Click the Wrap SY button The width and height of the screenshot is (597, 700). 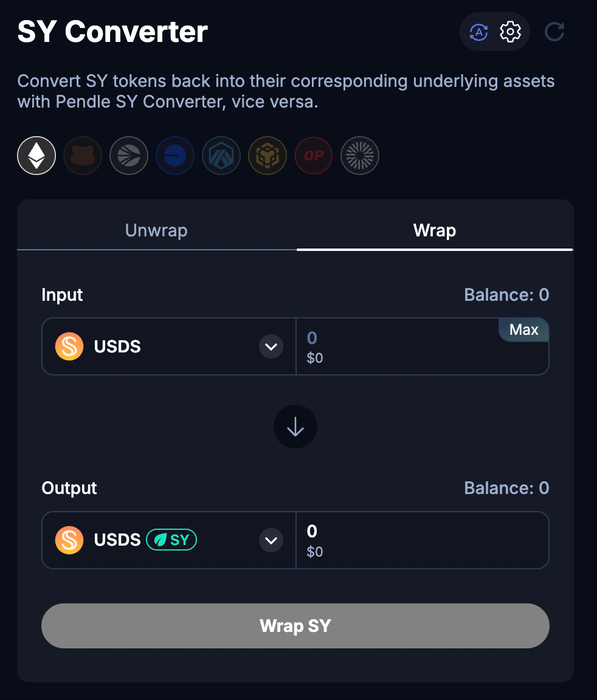point(295,626)
